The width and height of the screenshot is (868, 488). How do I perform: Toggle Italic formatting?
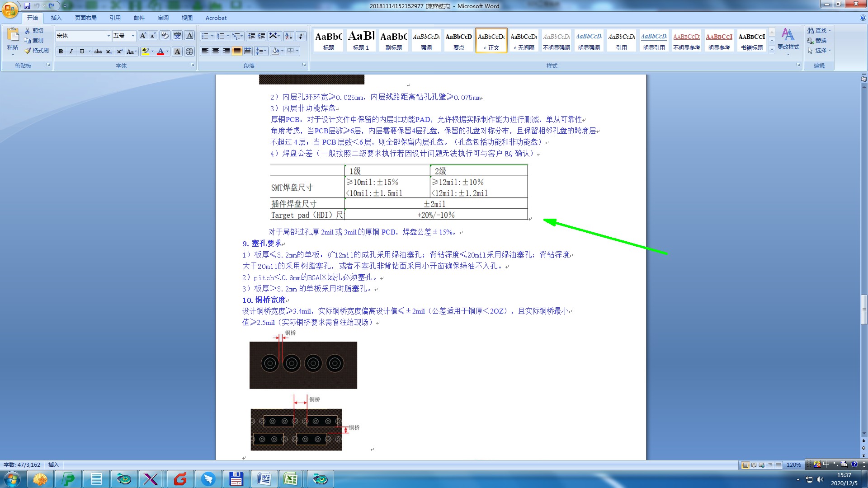click(x=71, y=52)
